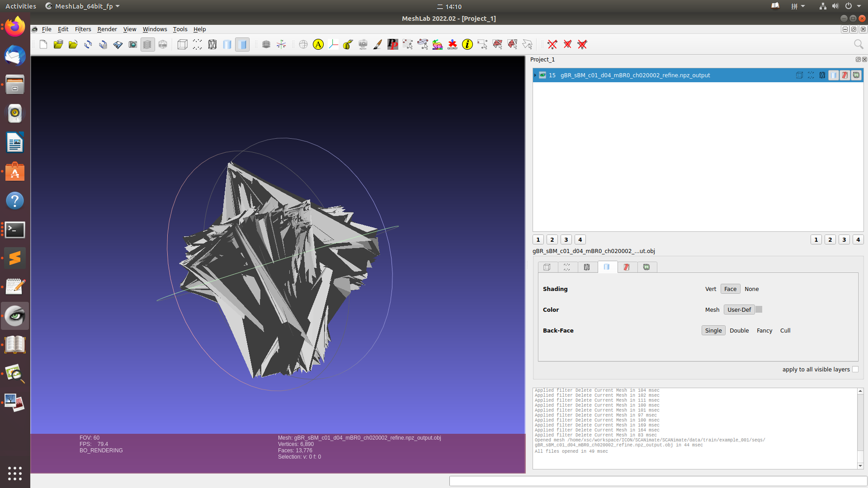
Task: Delete selected faces using red X icon
Action: (568, 44)
